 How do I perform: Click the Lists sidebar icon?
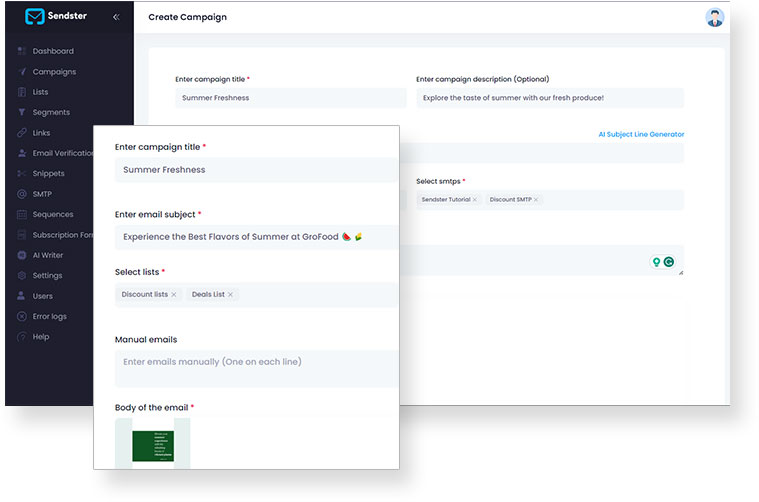point(22,92)
